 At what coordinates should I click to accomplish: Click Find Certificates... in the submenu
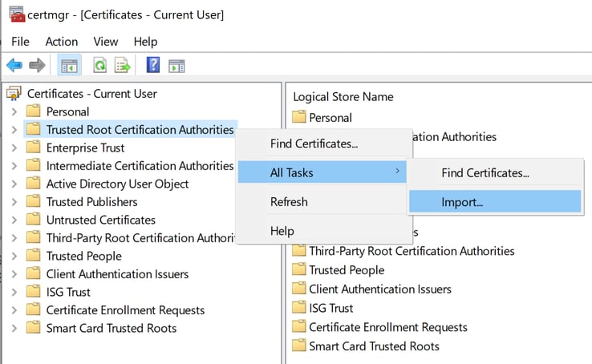tap(495, 172)
